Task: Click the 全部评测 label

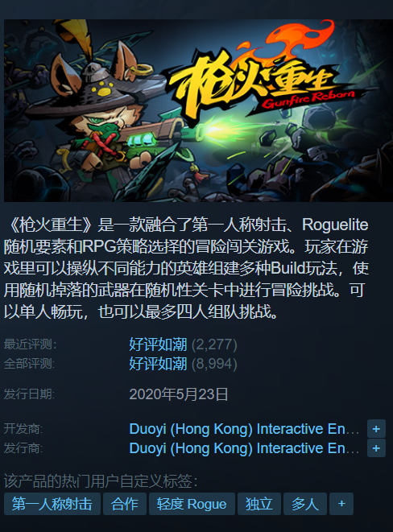Action: click(30, 364)
